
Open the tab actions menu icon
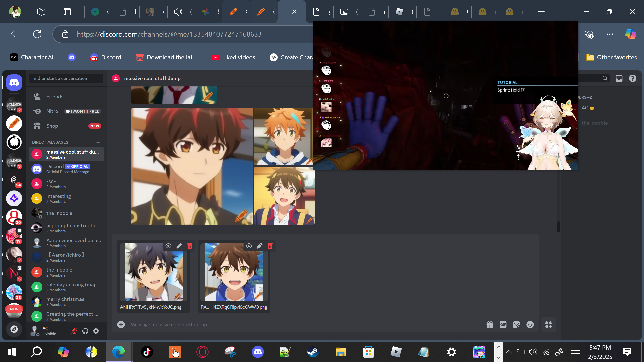(67, 12)
